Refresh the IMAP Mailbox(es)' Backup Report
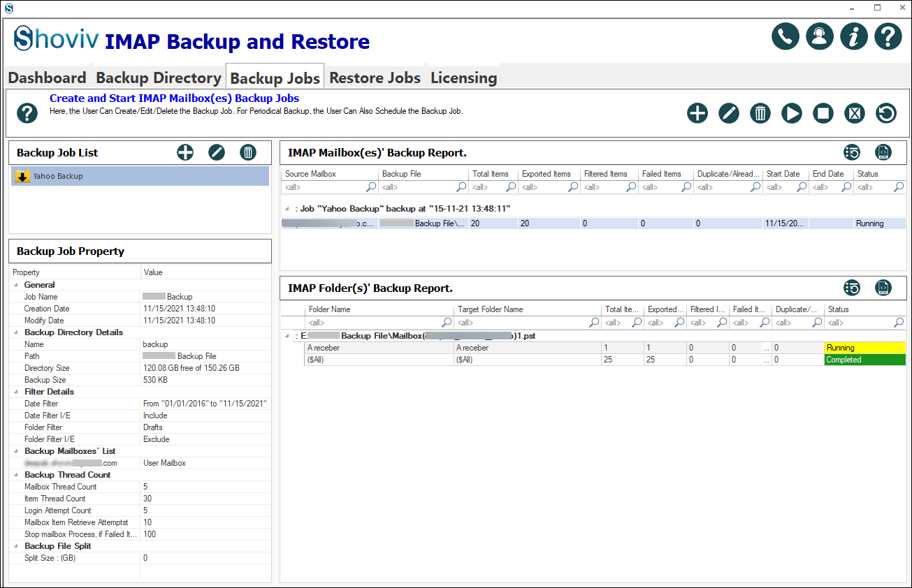The image size is (912, 588). (852, 152)
